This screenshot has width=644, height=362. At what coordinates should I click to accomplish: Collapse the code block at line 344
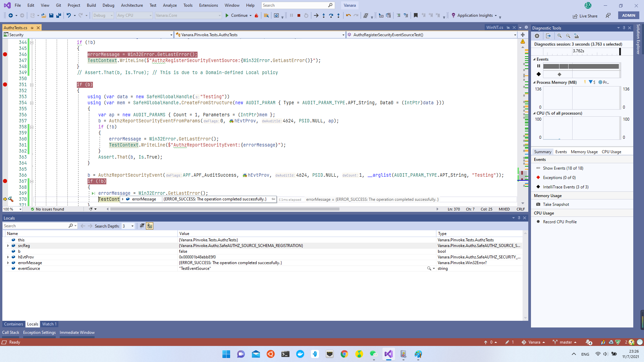click(32, 43)
